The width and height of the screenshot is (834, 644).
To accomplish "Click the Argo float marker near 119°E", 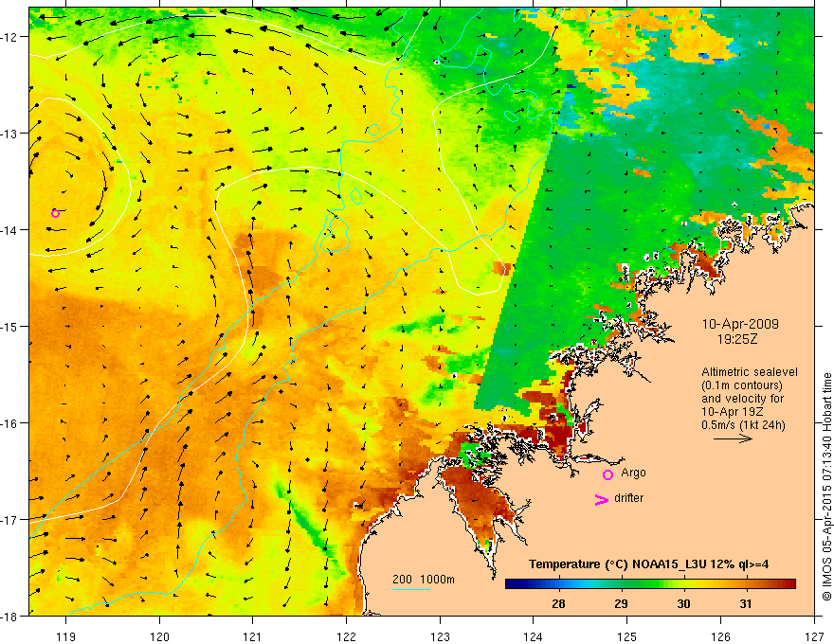I will click(55, 214).
